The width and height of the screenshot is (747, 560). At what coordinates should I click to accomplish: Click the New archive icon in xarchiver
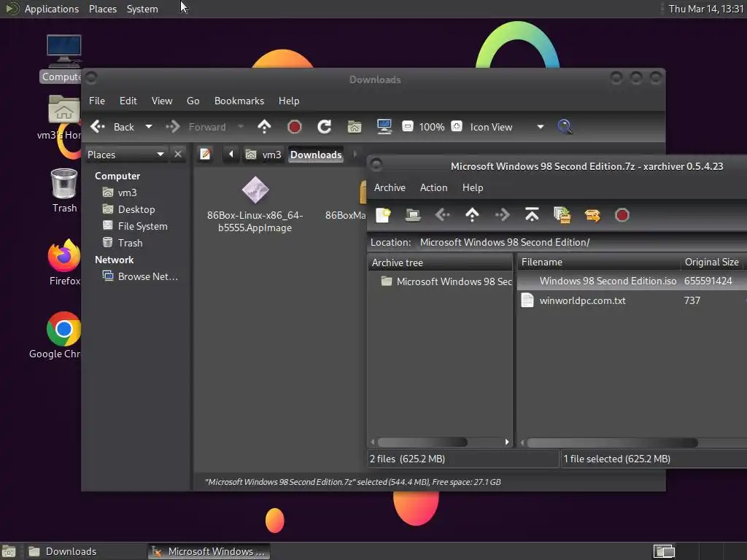pos(383,215)
